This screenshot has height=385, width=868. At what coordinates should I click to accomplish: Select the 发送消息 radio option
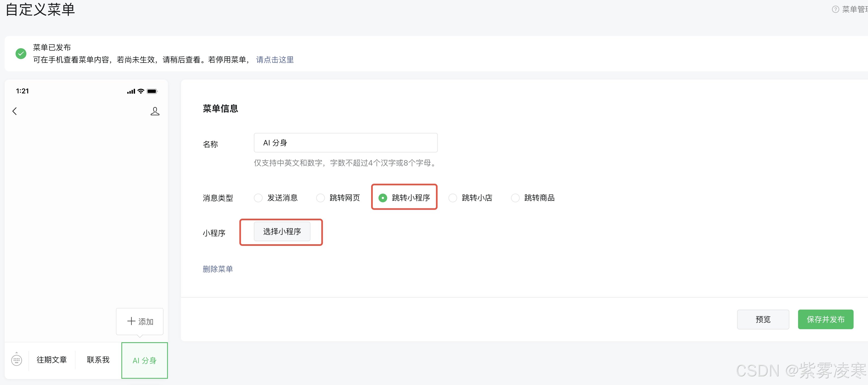258,198
